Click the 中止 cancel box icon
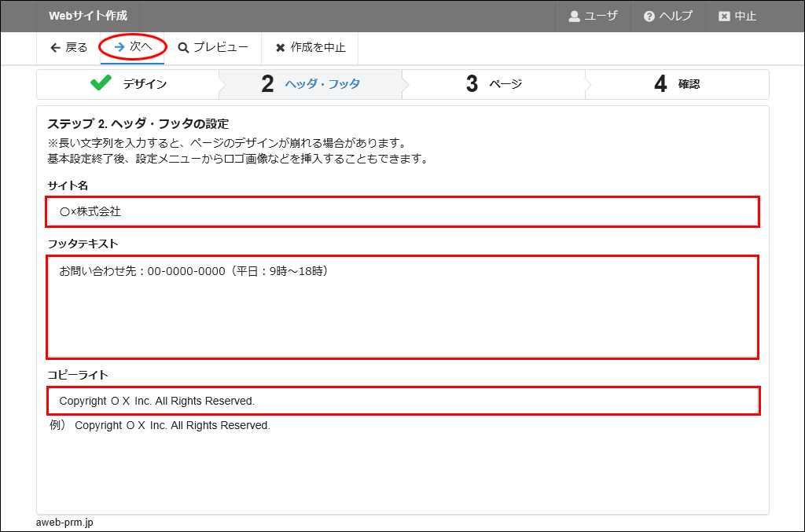Viewport: 805px width, 532px height. 724,17
